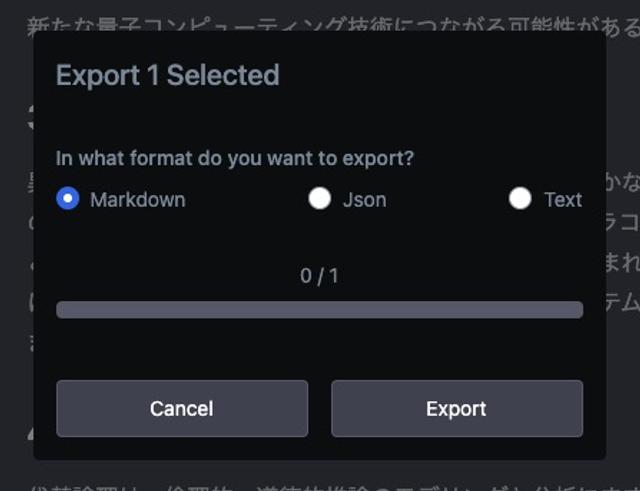
Task: Cancel the export dialog
Action: 182,409
